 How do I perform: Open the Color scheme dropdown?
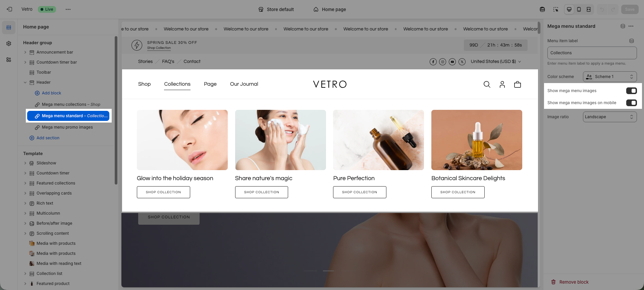tap(609, 77)
